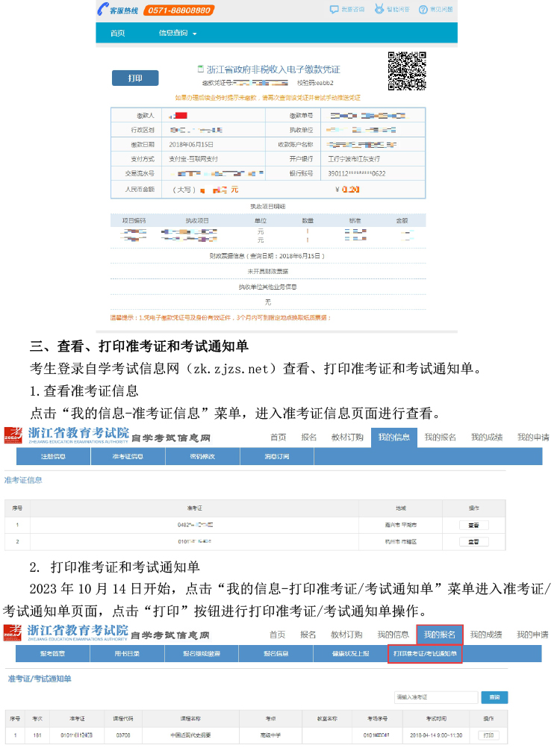560x754 pixels.
Task: Click the 智能问答 link text
Action: (399, 9)
